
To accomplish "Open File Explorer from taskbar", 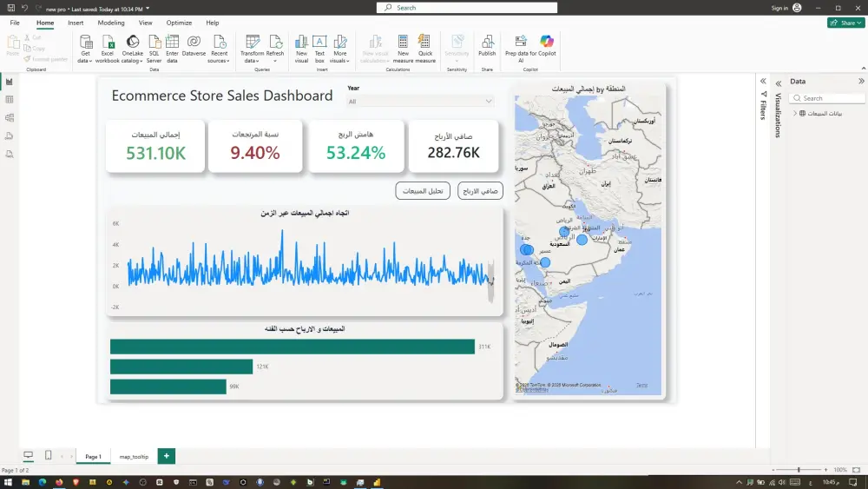I will click(x=25, y=482).
